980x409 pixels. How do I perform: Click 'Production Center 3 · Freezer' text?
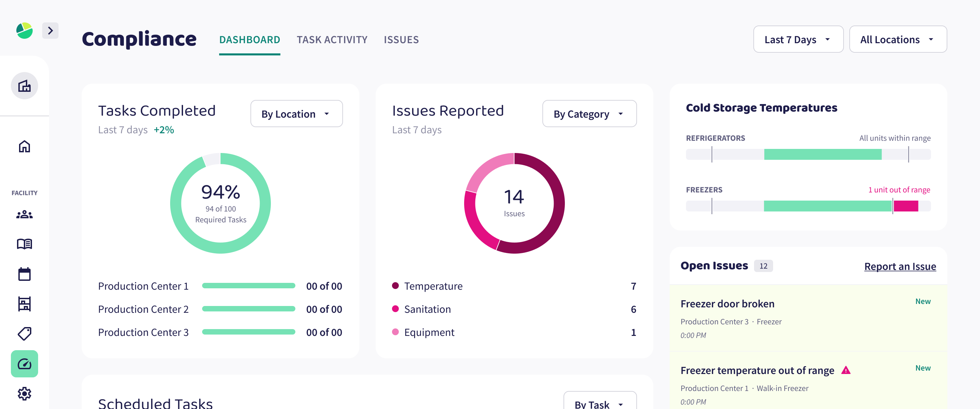(x=731, y=322)
